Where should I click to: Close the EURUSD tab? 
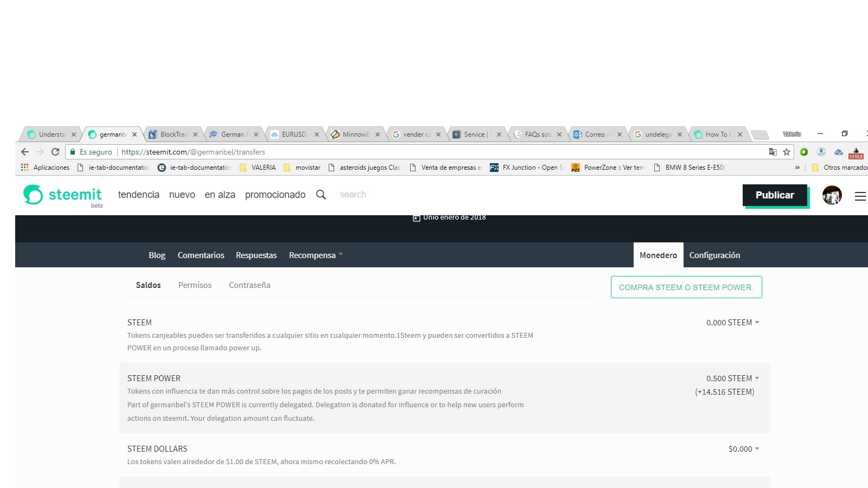[317, 134]
